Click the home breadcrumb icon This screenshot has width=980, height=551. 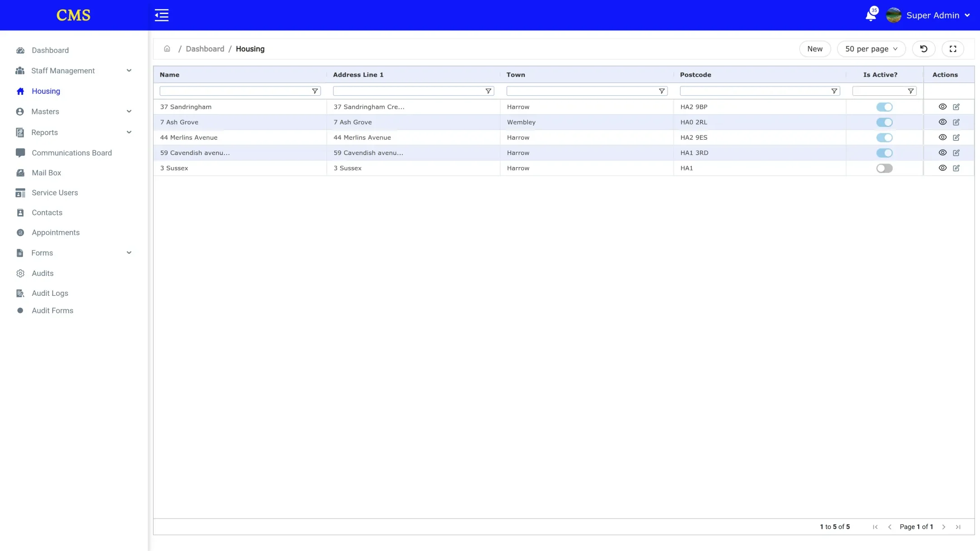167,49
